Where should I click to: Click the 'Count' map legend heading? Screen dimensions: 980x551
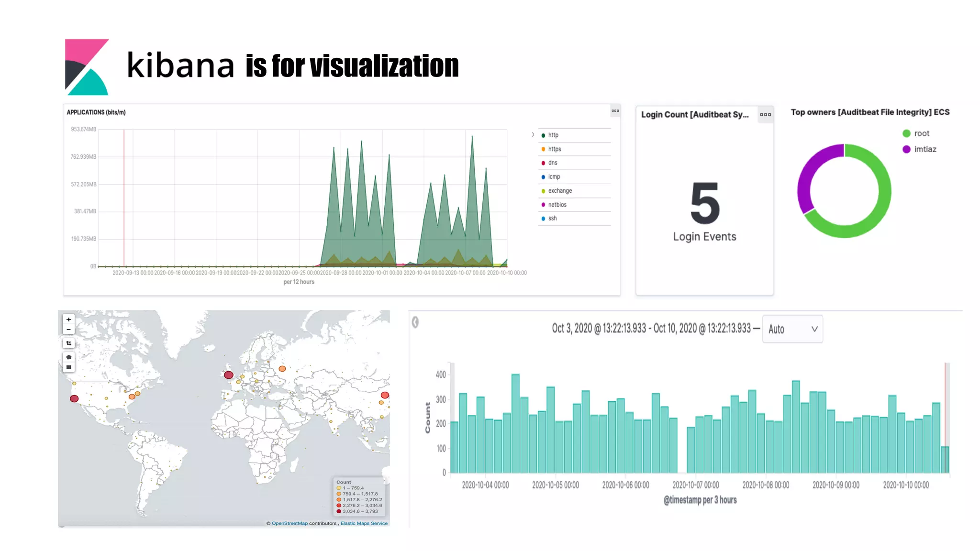[x=344, y=482]
